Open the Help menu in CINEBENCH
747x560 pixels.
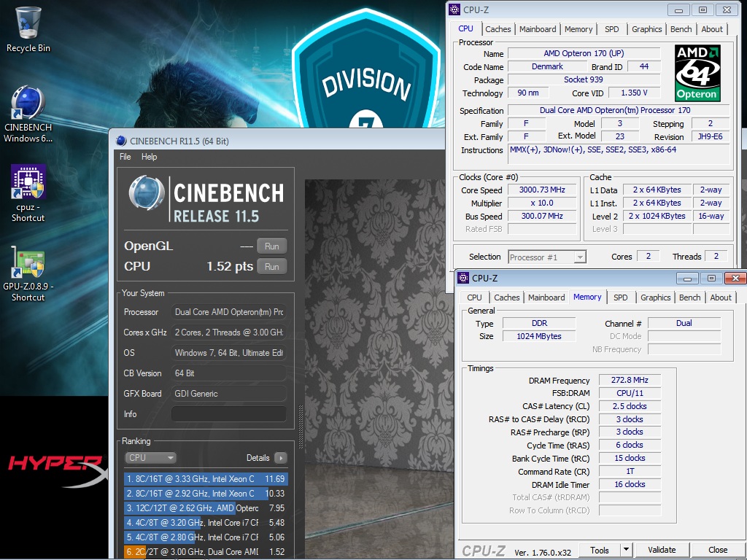click(149, 157)
